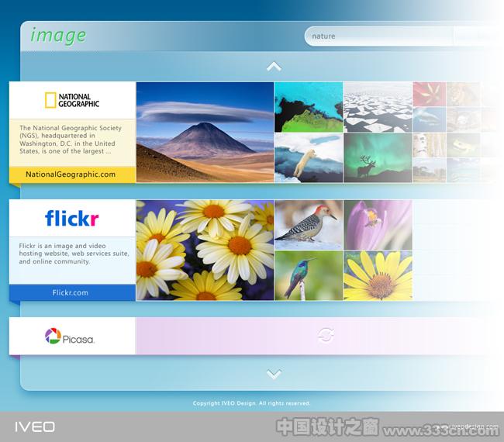Click the Flickr description text
The width and height of the screenshot is (504, 442).
(x=74, y=254)
